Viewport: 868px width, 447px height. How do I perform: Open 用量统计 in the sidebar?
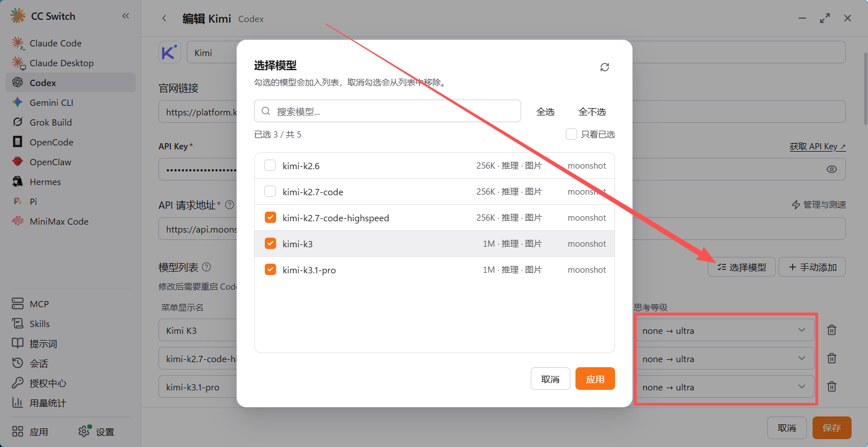point(71,403)
